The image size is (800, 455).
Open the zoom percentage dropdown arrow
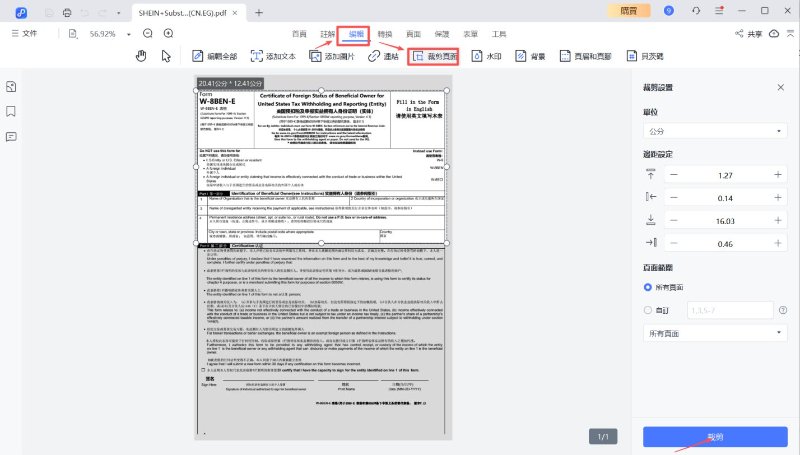[x=129, y=34]
